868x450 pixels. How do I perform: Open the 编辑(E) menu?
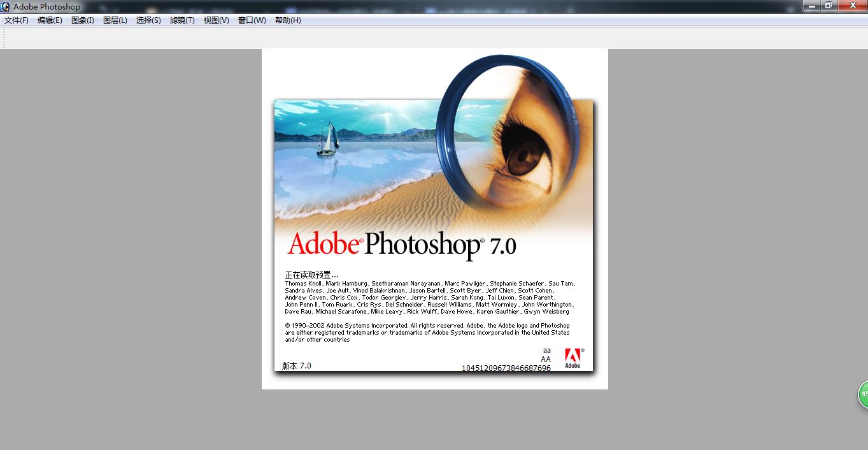pos(50,20)
